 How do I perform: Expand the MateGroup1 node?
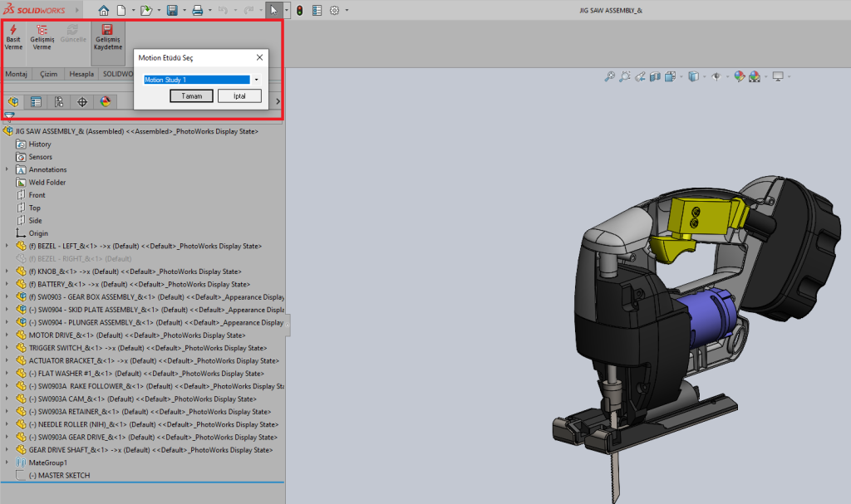coord(7,462)
